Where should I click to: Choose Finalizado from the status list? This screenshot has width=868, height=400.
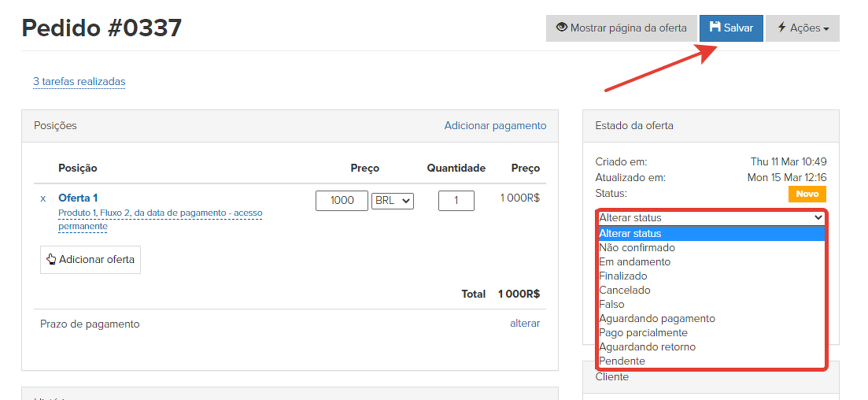(622, 276)
